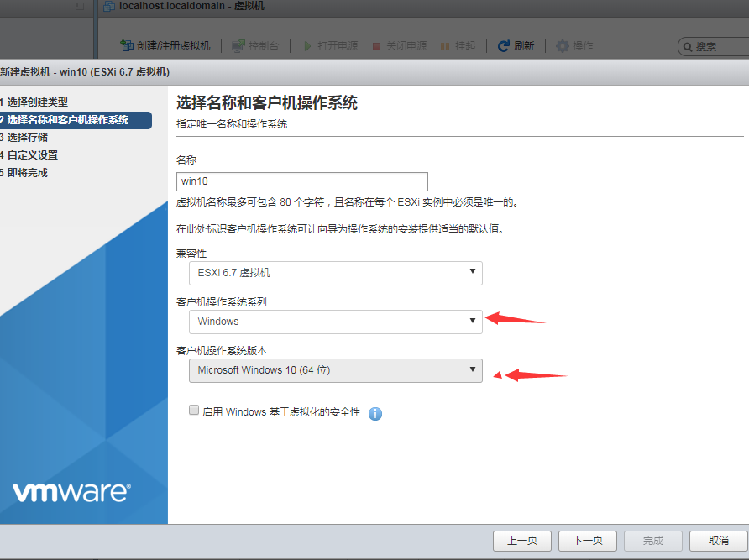Go to step 3 选择存储
749x560 pixels.
click(x=24, y=138)
